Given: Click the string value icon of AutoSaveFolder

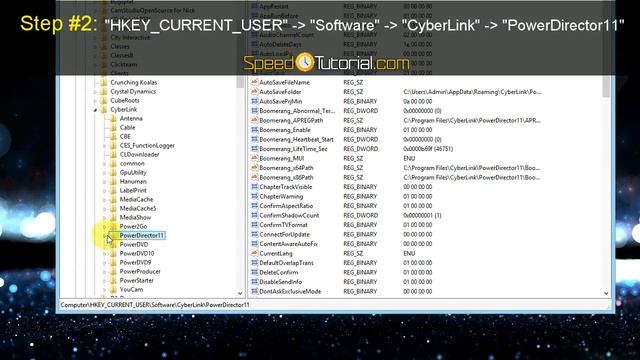Looking at the screenshot, I should tap(254, 92).
